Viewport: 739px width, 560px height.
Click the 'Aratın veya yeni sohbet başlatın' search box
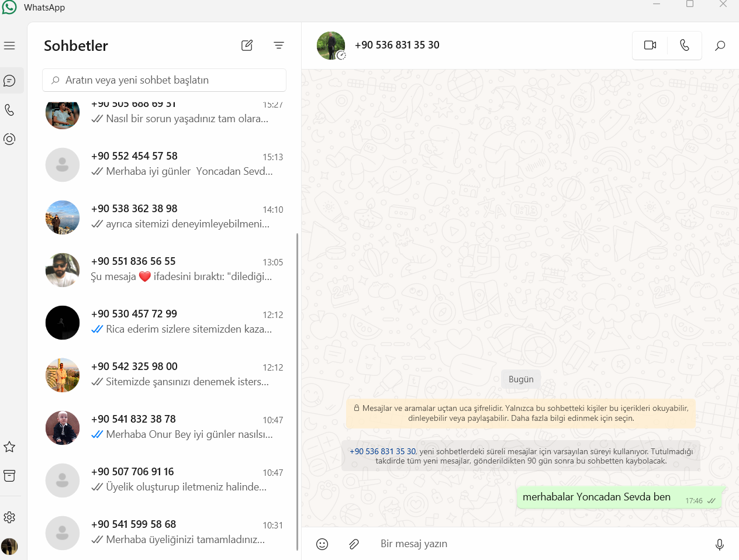(x=164, y=80)
